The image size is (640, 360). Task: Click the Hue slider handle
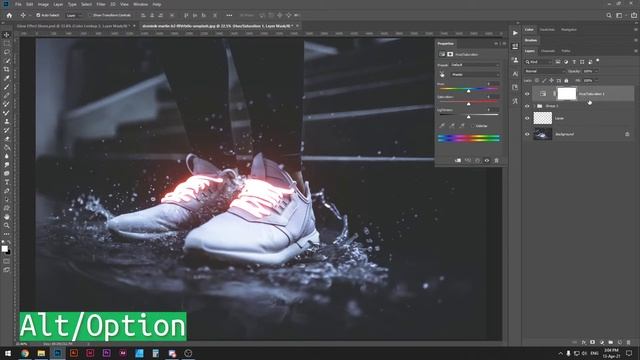[469, 91]
